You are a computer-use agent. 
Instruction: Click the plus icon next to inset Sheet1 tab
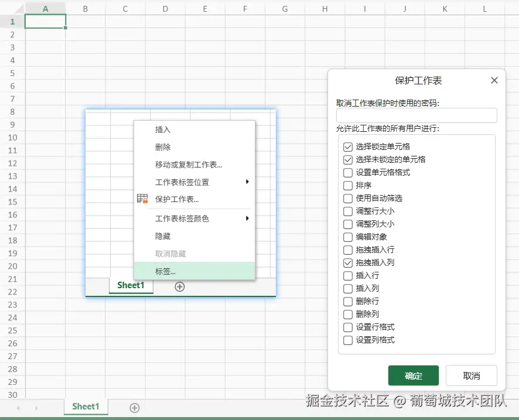180,286
